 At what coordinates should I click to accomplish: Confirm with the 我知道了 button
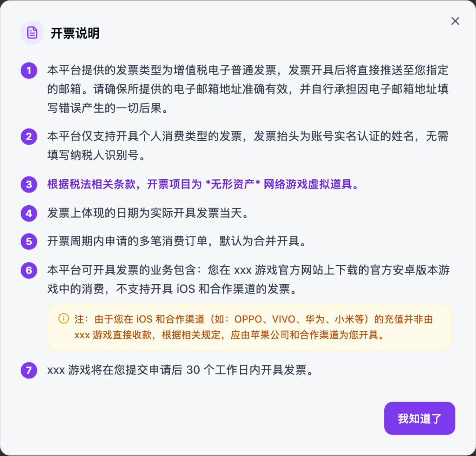[420, 419]
